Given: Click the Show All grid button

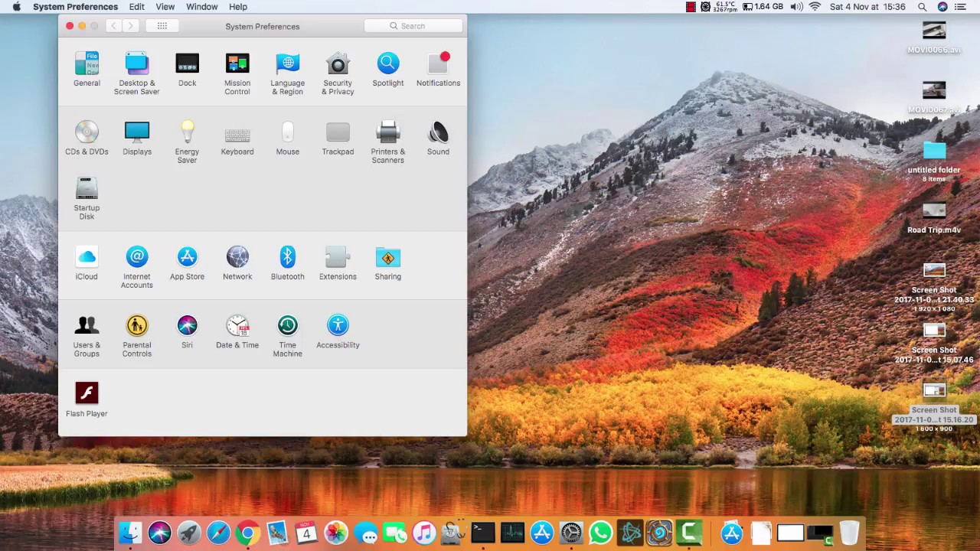Looking at the screenshot, I should (162, 26).
